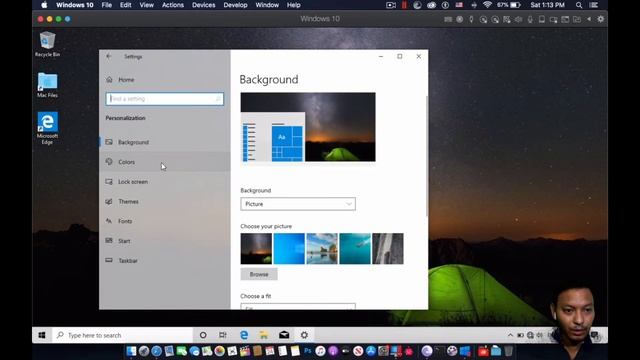640x360 pixels.
Task: Open iTunes from the macOS Dock
Action: point(320,351)
